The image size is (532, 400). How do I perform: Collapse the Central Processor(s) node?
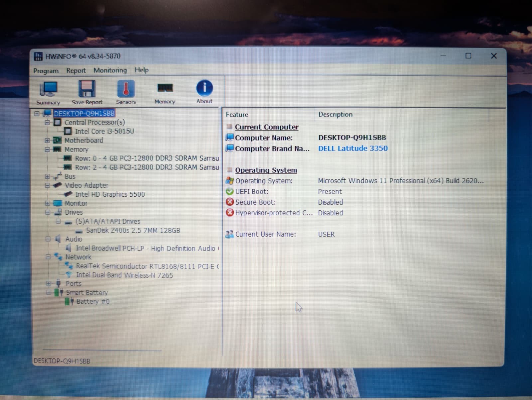pos(47,123)
